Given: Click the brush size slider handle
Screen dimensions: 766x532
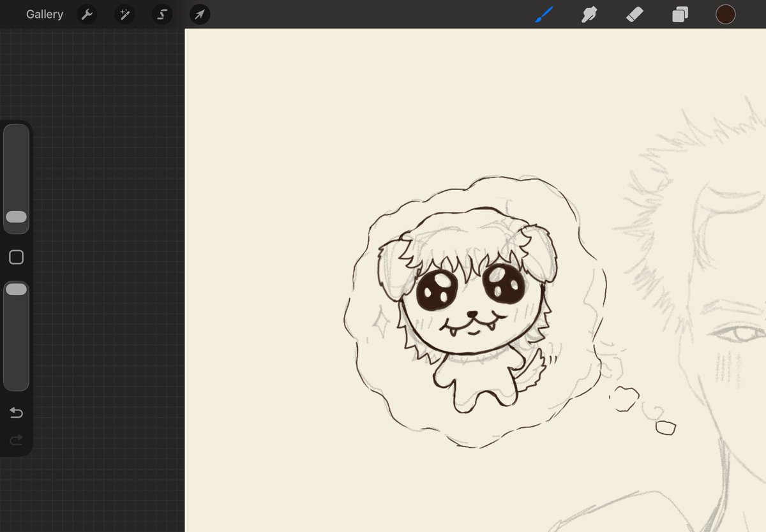Looking at the screenshot, I should pos(16,217).
